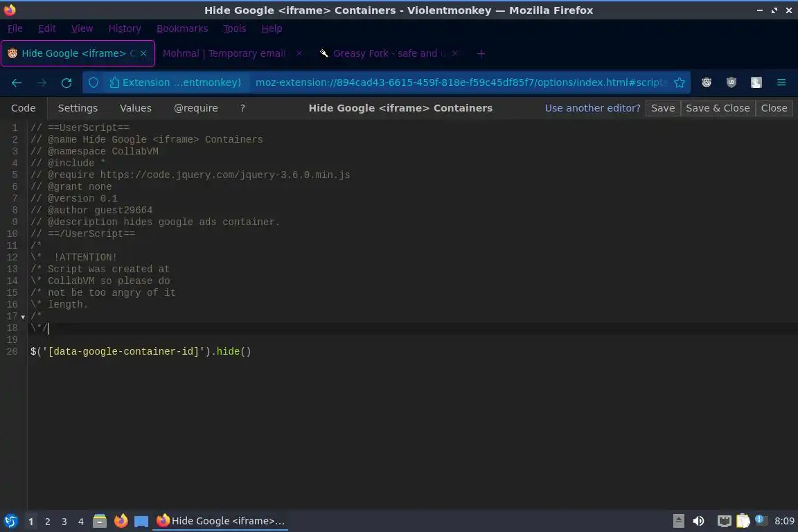Open the uBlock Origin shield icon
The height and width of the screenshot is (532, 798).
coord(731,82)
